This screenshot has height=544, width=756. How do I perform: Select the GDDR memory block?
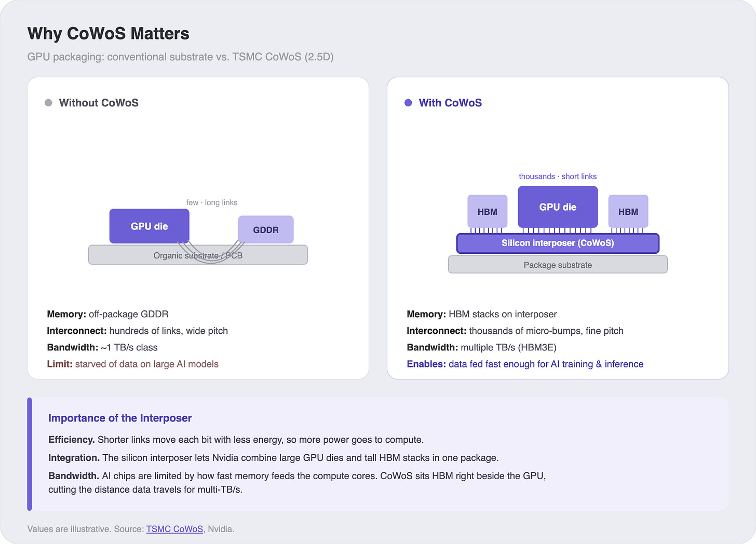point(266,229)
